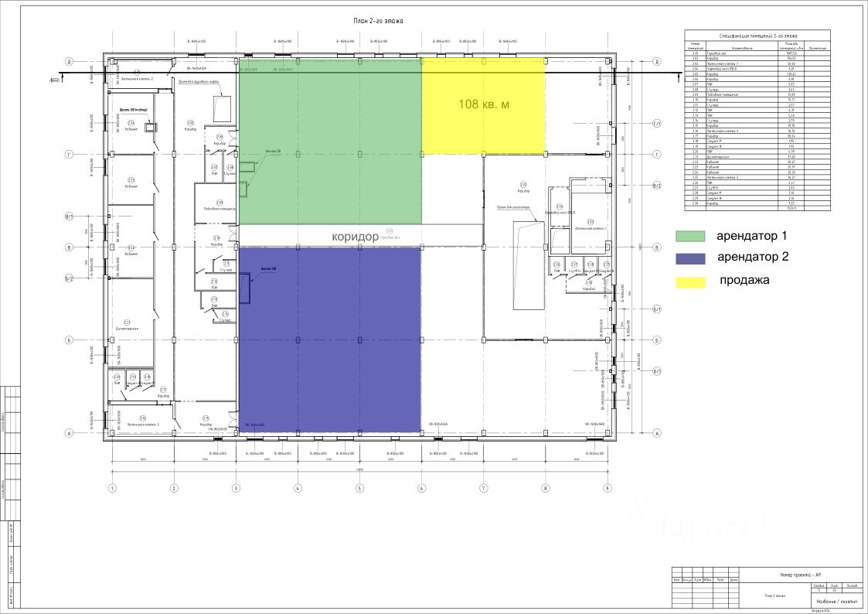This screenshot has width=868, height=614.
Task: Click the Б/2 axis marker
Action: pos(70,278)
